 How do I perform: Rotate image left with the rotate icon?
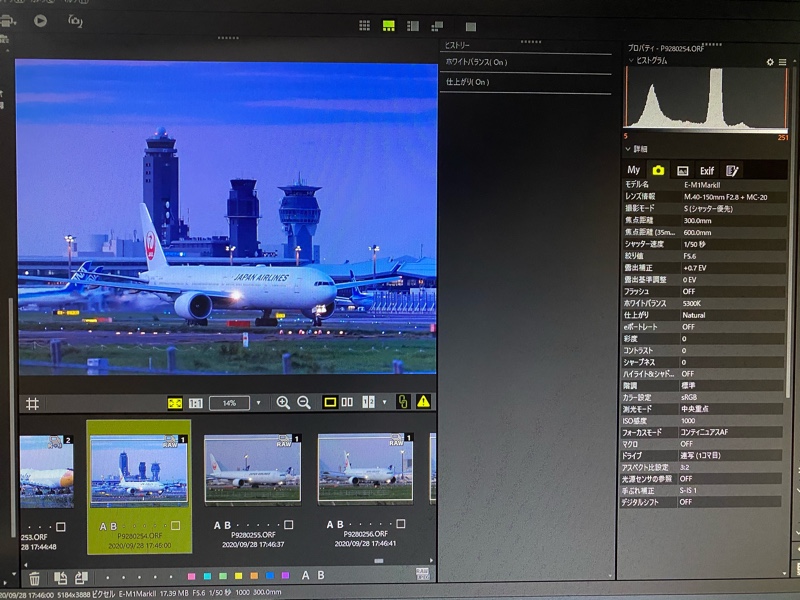(x=61, y=578)
